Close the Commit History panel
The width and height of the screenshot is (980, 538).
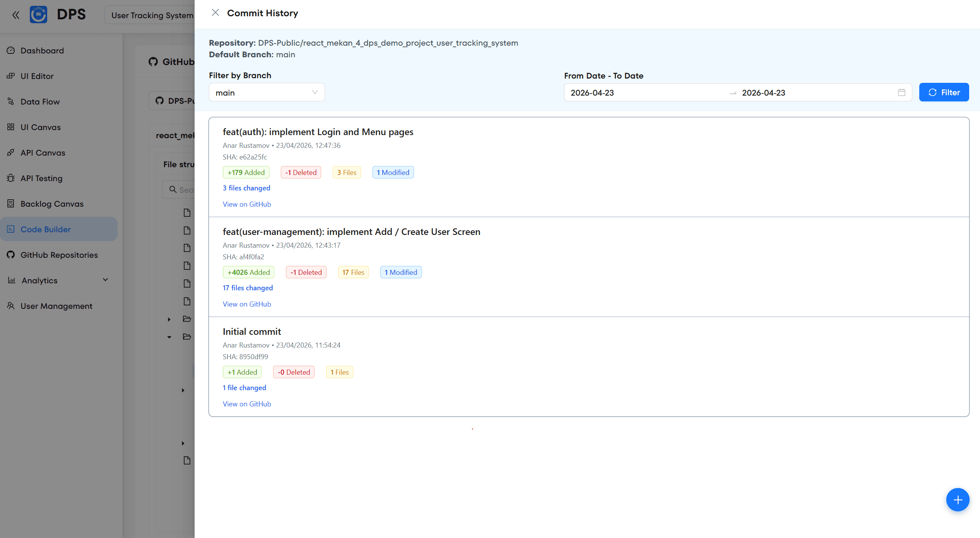[215, 13]
